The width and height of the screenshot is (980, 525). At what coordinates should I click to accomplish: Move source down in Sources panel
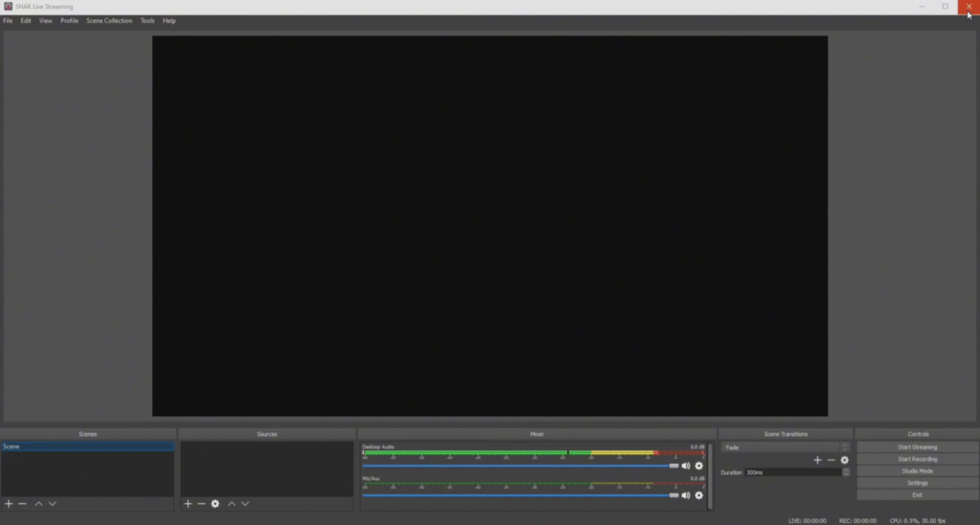pyautogui.click(x=245, y=504)
